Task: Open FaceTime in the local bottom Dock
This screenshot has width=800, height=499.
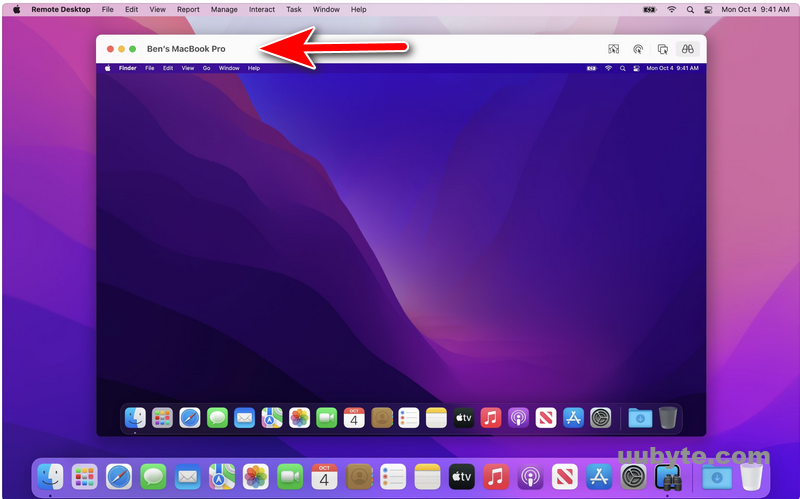Action: pos(290,477)
